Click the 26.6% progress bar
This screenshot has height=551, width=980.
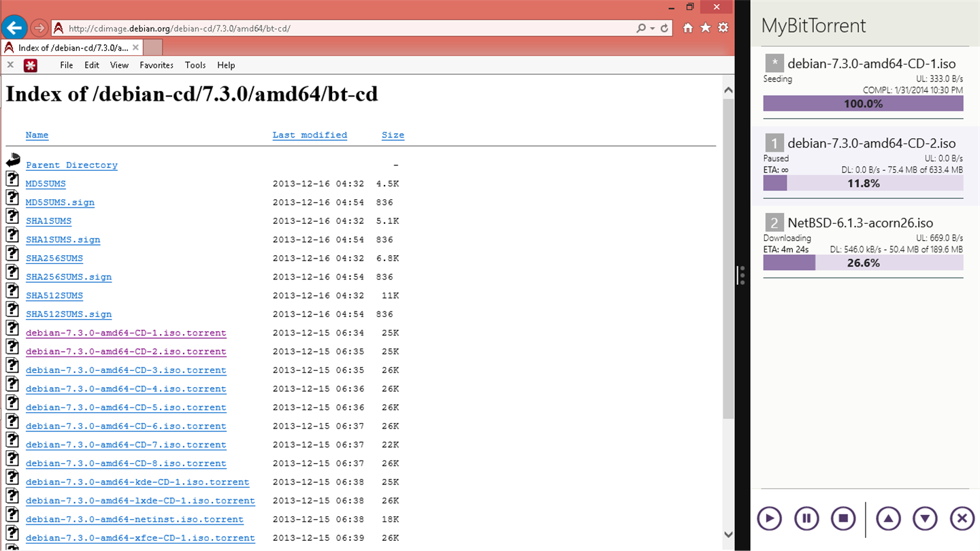[x=863, y=263]
